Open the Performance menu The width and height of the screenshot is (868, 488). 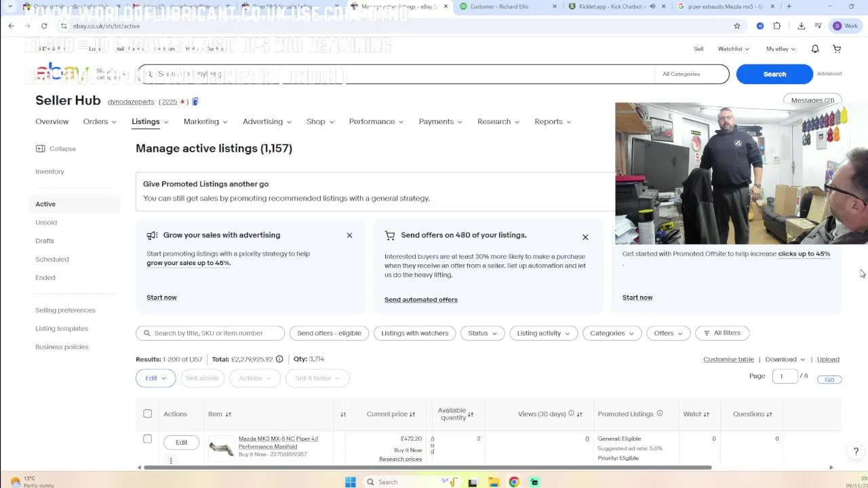tap(376, 121)
